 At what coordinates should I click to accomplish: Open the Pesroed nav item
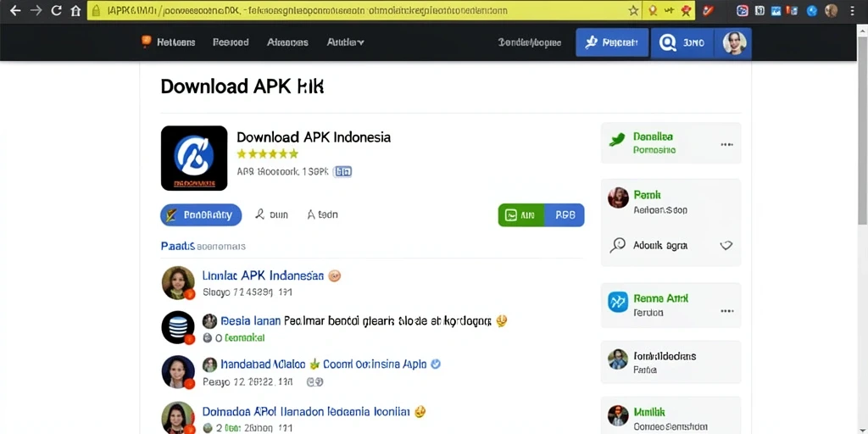(231, 42)
